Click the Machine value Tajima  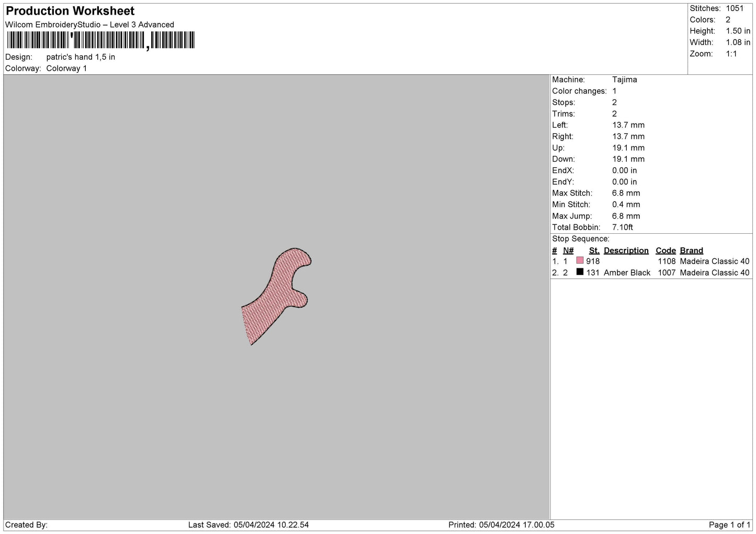[x=625, y=80]
